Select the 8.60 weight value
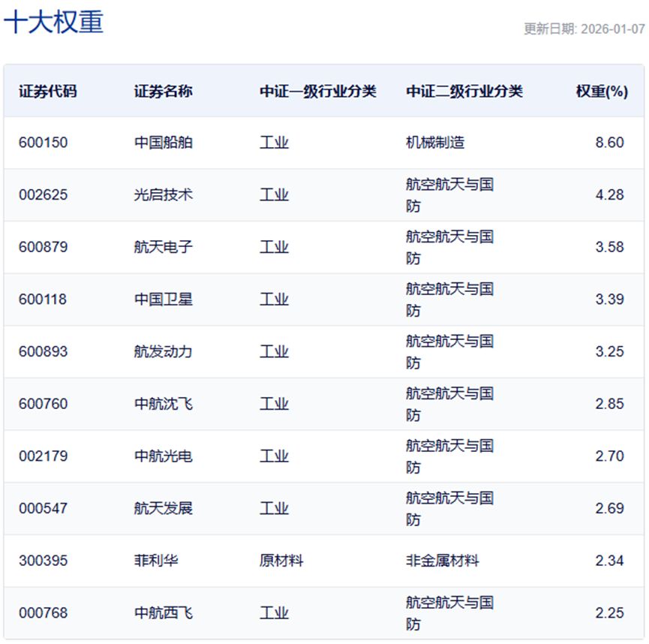This screenshot has height=644, width=649. 609,143
